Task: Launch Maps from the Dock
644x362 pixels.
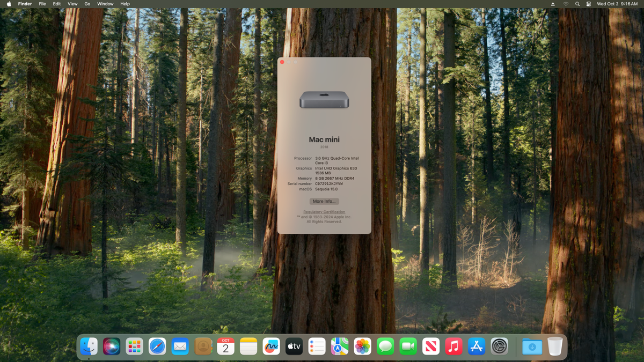Action: [x=340, y=346]
